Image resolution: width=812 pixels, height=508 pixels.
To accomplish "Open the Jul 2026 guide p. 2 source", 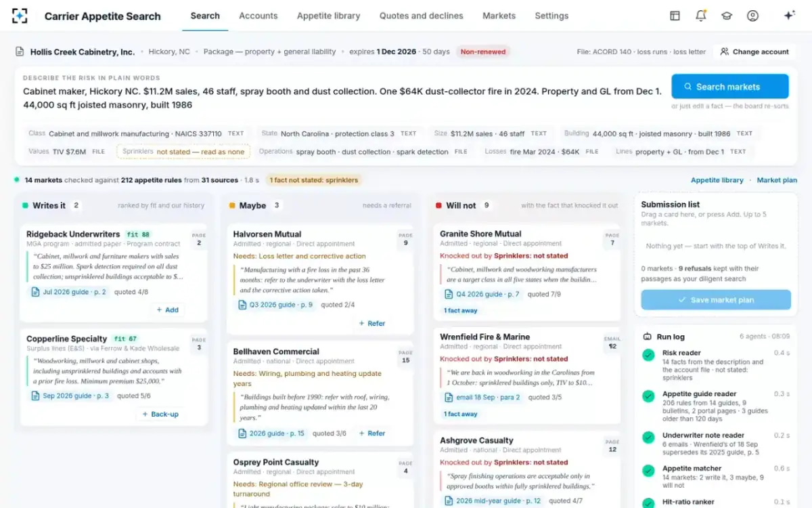I will [69, 292].
